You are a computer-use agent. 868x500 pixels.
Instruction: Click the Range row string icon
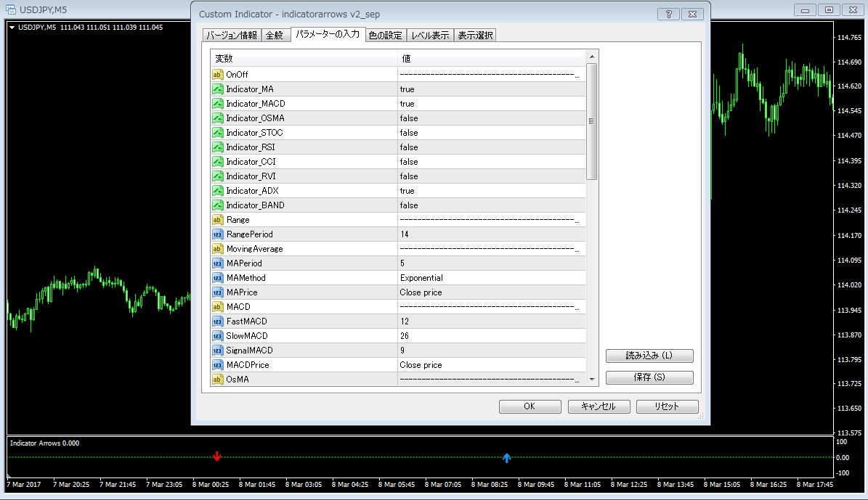click(218, 220)
